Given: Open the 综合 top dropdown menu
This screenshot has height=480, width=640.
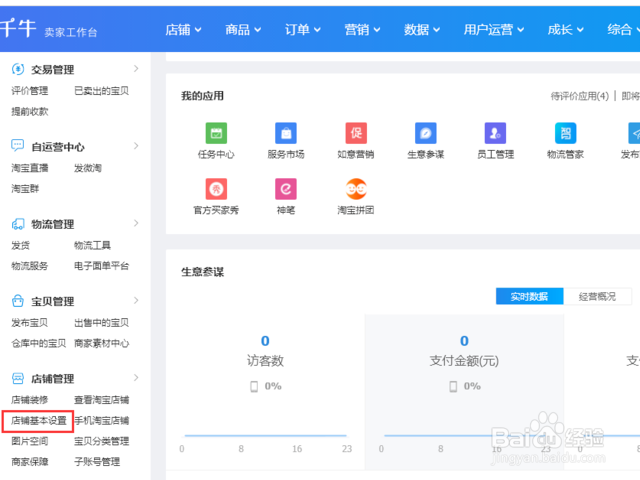Looking at the screenshot, I should (623, 29).
